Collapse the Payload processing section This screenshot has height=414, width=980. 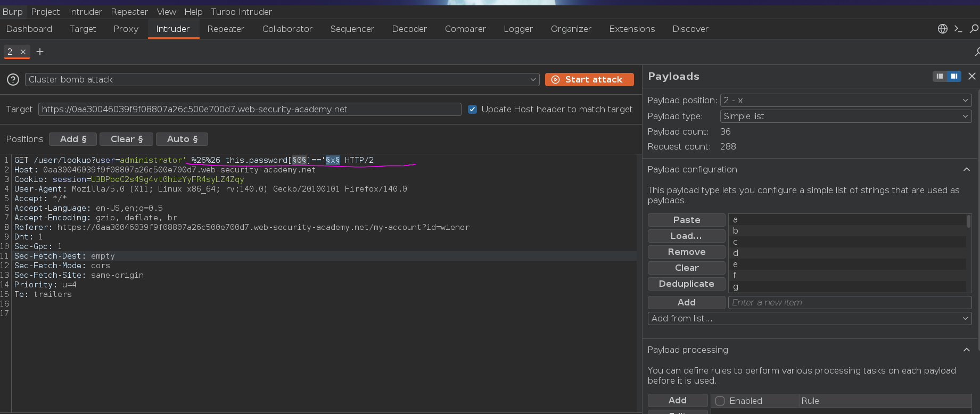pyautogui.click(x=967, y=350)
